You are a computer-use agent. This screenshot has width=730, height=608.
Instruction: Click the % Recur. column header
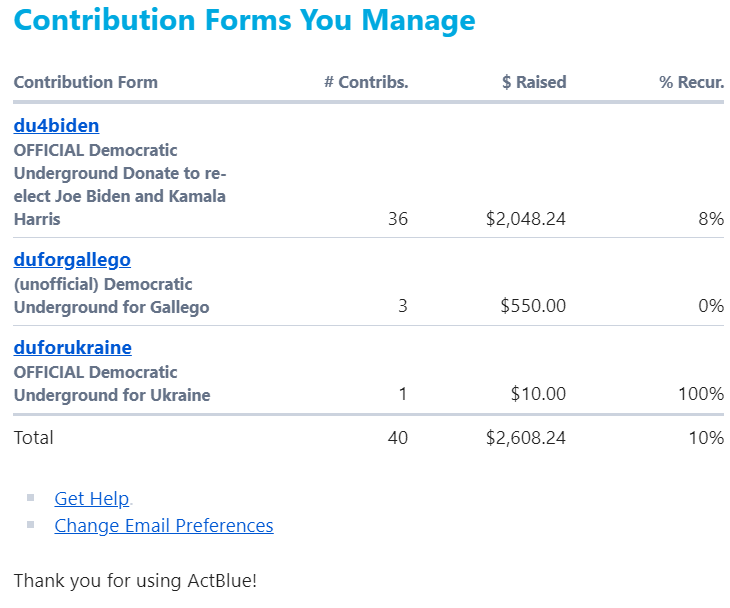click(691, 82)
